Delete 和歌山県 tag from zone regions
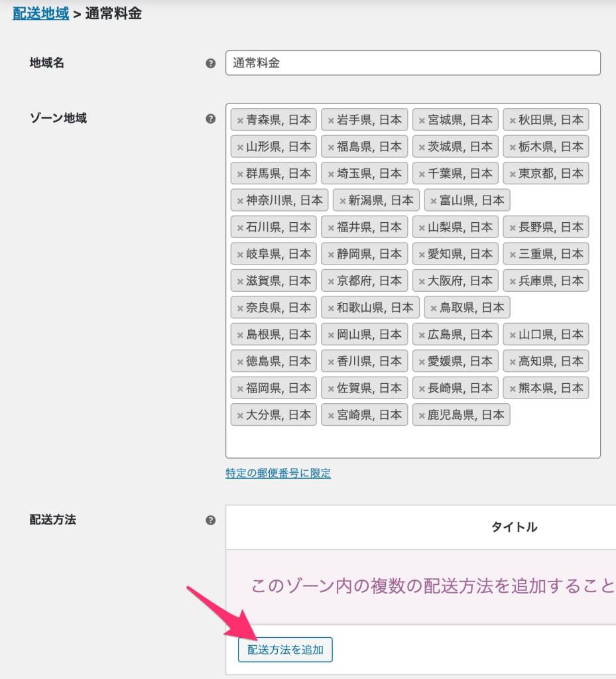Image resolution: width=616 pixels, height=679 pixels. [331, 308]
